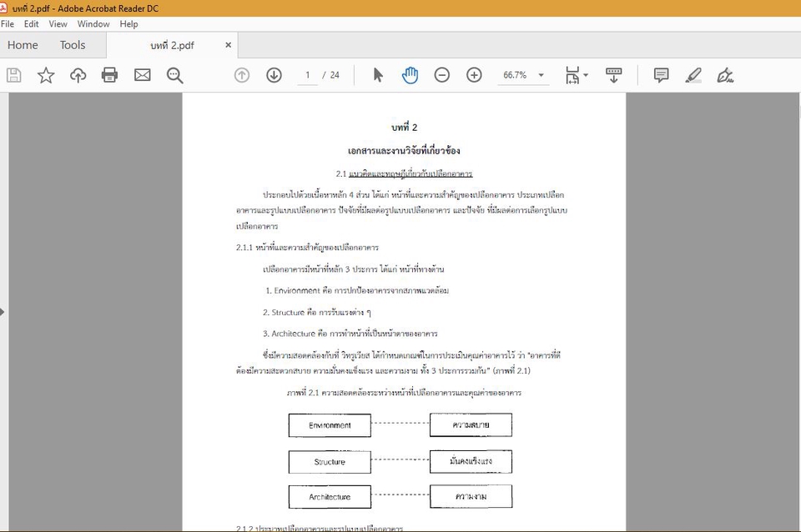Click the total pages '24' indicator
Screen dimensions: 801x532
(335, 75)
